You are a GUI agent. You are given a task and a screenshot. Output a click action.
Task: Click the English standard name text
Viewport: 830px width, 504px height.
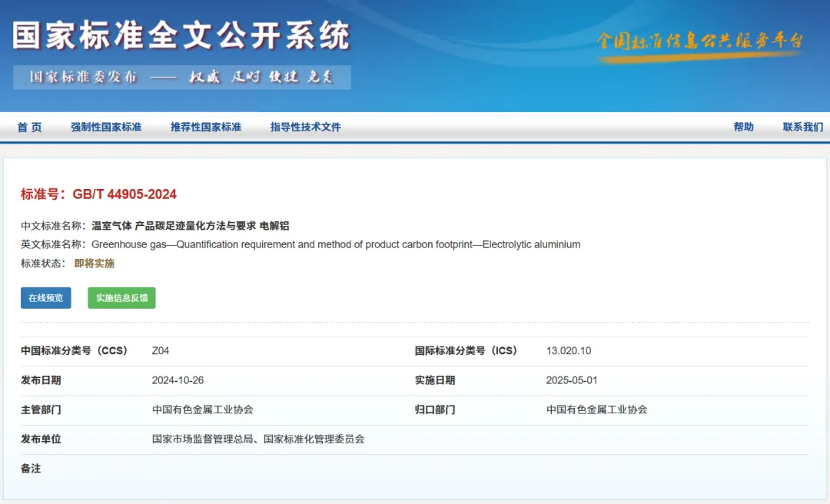336,244
